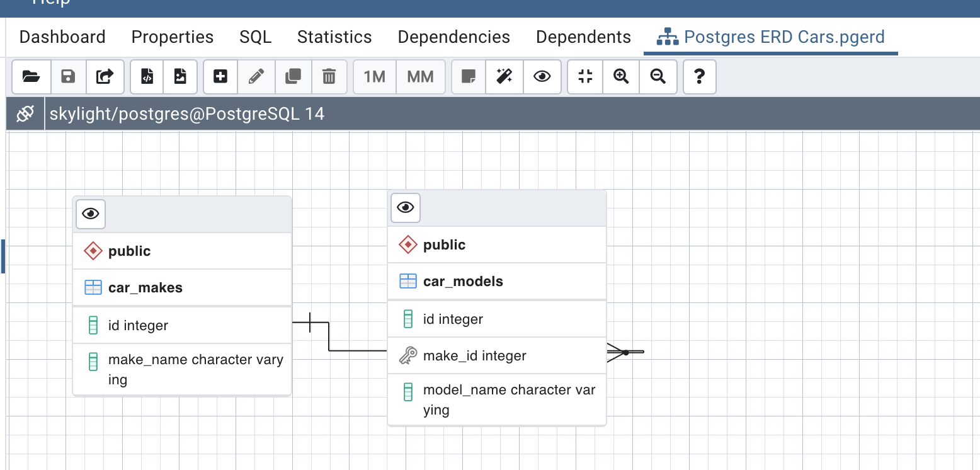
Task: Click Zoom to fit icon
Action: (585, 77)
